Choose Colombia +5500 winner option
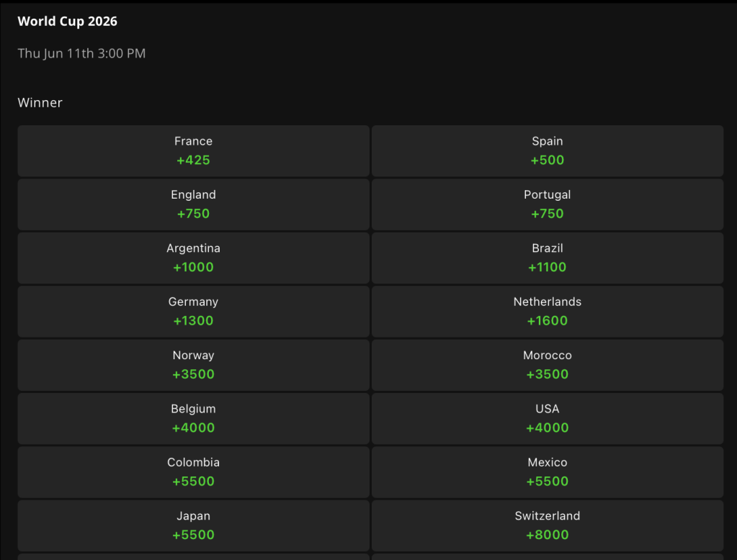 pos(193,472)
